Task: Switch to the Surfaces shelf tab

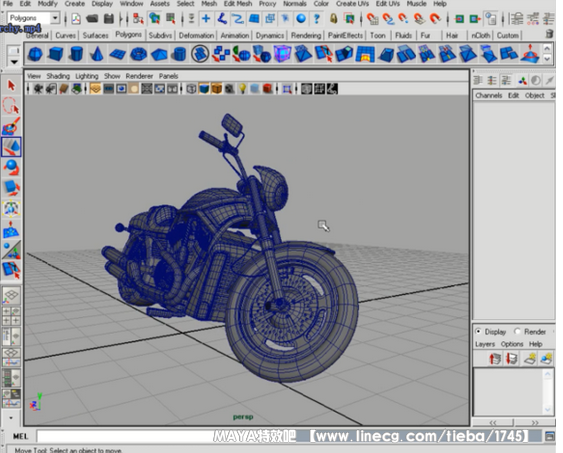Action: [95, 35]
